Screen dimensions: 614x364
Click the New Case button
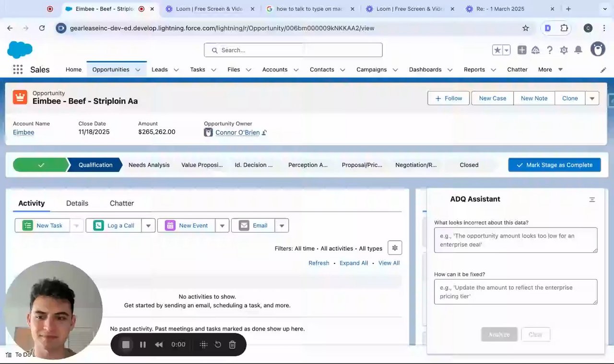[x=493, y=98]
